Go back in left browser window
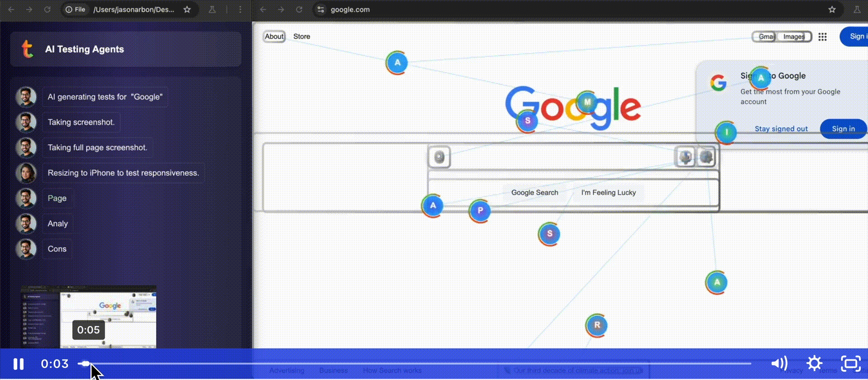Image resolution: width=868 pixels, height=380 pixels. click(x=11, y=9)
